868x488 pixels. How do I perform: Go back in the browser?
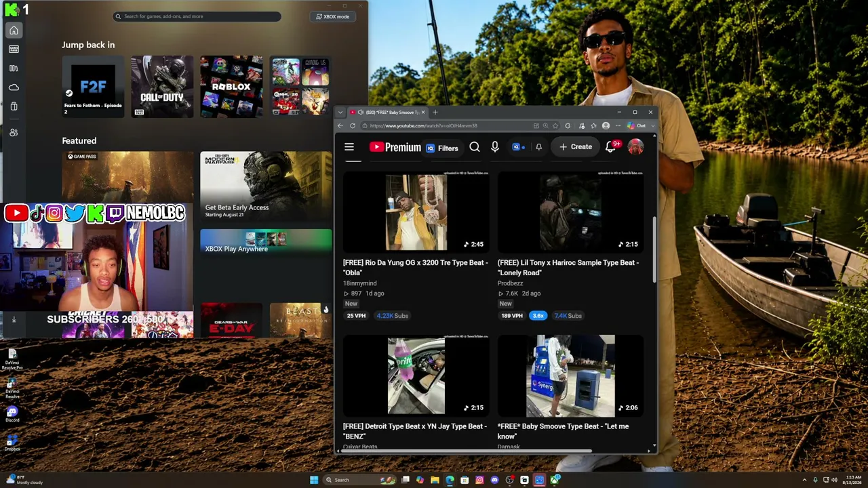[x=340, y=125]
